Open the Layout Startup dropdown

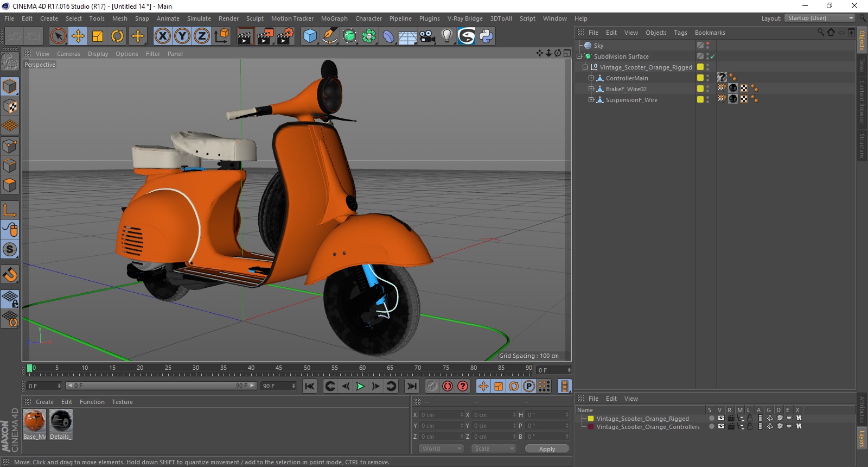coord(820,18)
